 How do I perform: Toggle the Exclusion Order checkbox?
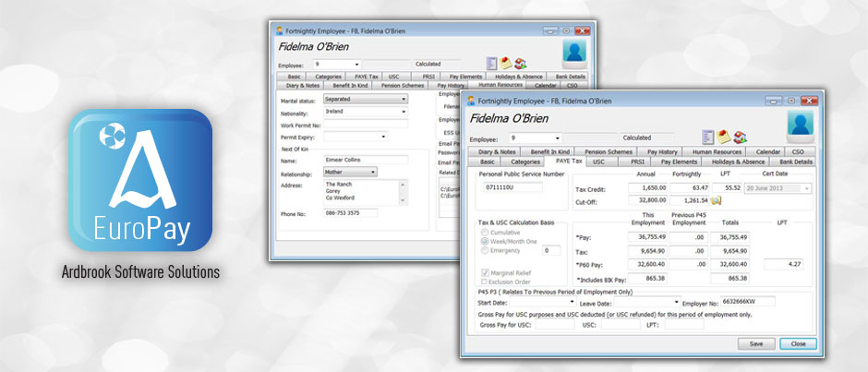pyautogui.click(x=485, y=282)
